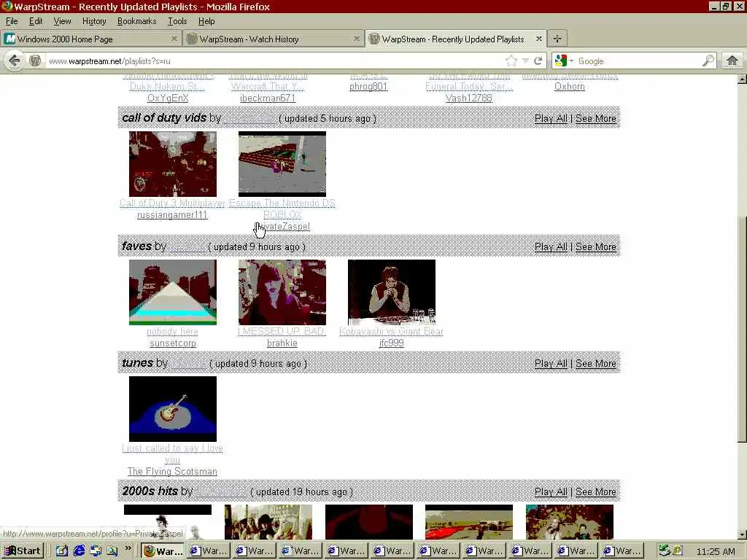
Task: Switch to the WarpStream - Watch History tab
Action: click(274, 39)
